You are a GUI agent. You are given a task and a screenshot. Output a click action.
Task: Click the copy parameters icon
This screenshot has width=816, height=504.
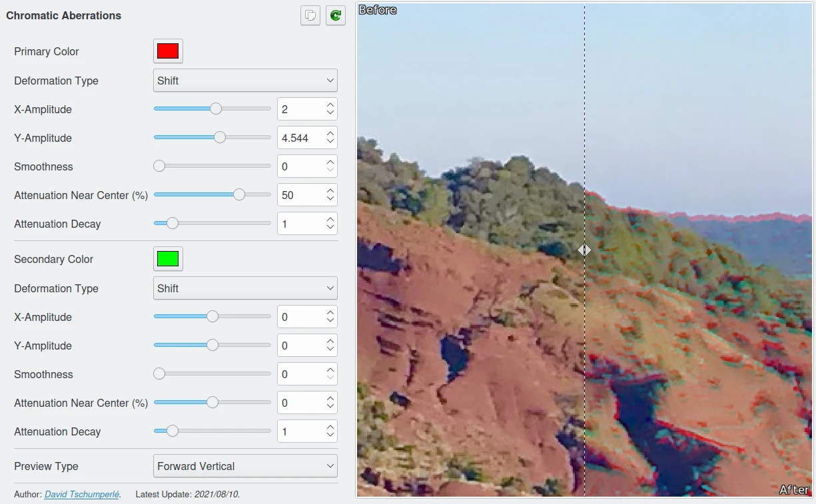click(x=310, y=15)
